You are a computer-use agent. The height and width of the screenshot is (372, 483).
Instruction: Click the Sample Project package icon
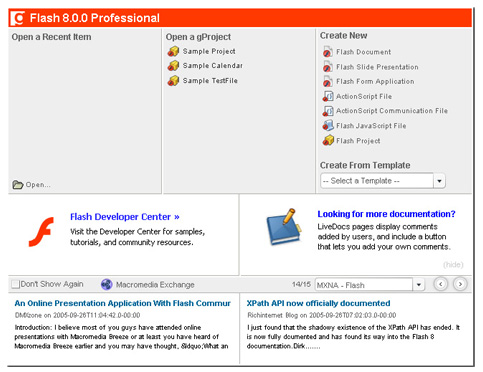coord(173,51)
